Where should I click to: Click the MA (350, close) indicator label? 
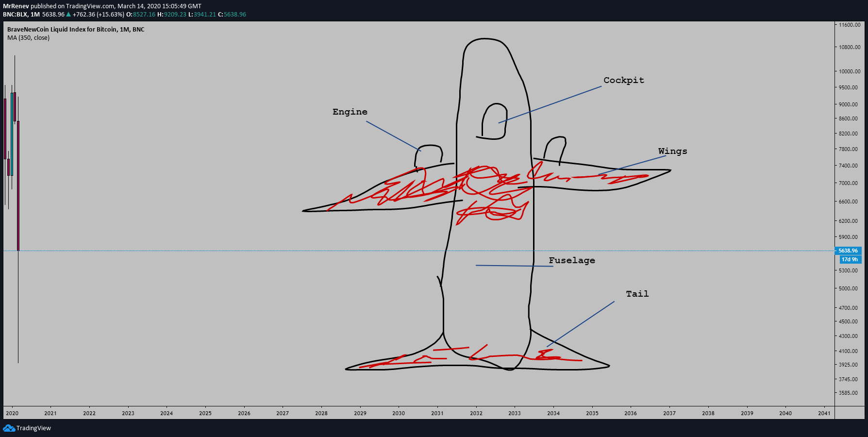click(28, 38)
